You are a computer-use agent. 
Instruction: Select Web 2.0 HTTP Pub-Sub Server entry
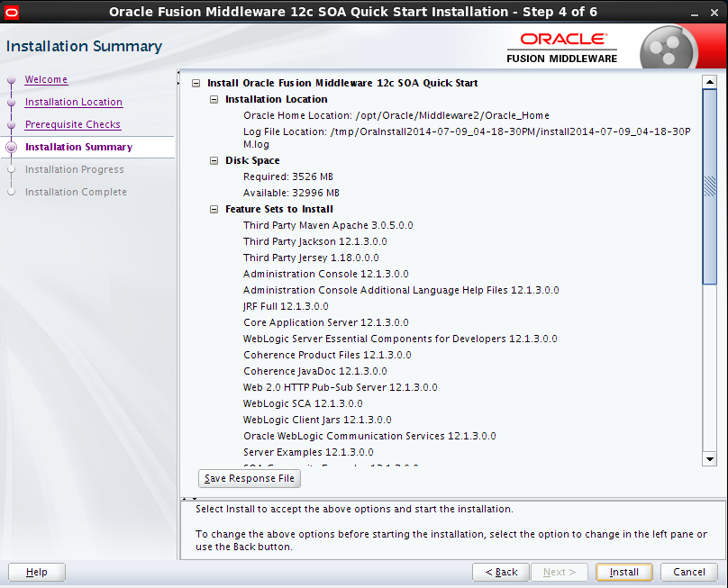pyautogui.click(x=340, y=388)
